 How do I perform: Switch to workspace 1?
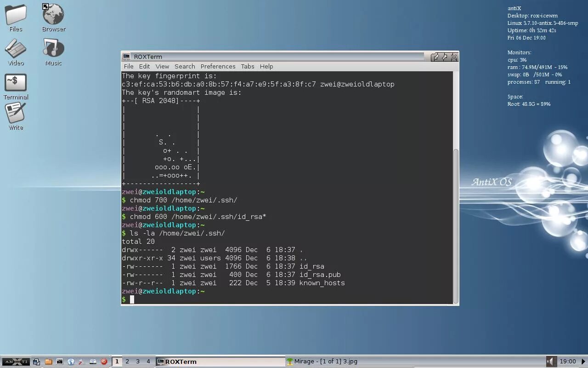coord(117,362)
